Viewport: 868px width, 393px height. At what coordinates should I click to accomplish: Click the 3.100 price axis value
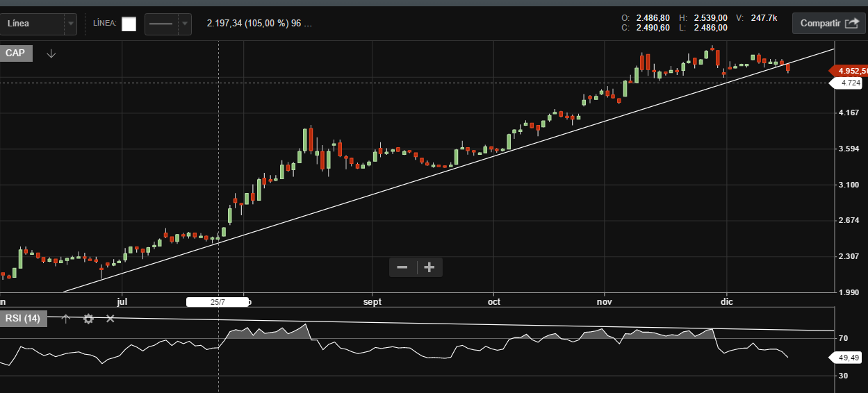[x=849, y=185]
